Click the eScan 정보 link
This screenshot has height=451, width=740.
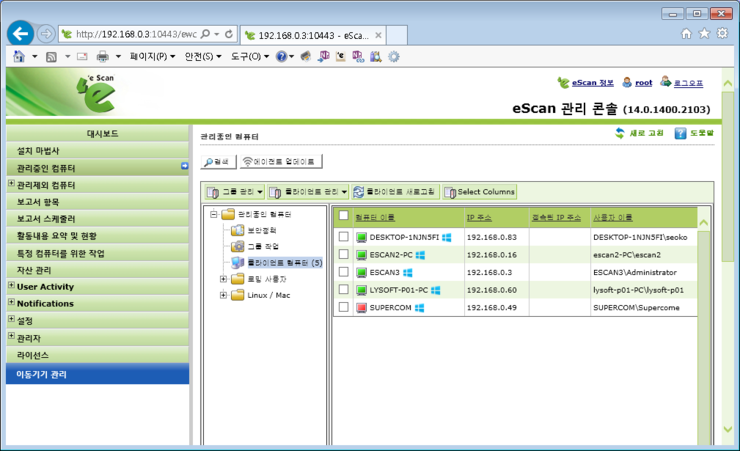pos(592,83)
